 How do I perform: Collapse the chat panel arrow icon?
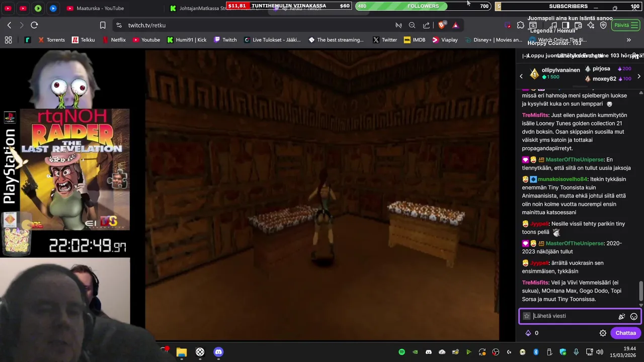click(525, 56)
